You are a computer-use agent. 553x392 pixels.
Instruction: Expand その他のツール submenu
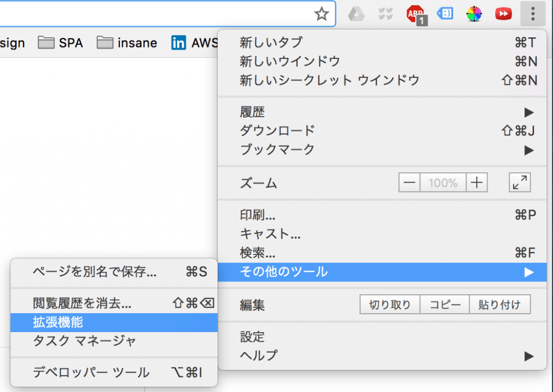point(382,272)
